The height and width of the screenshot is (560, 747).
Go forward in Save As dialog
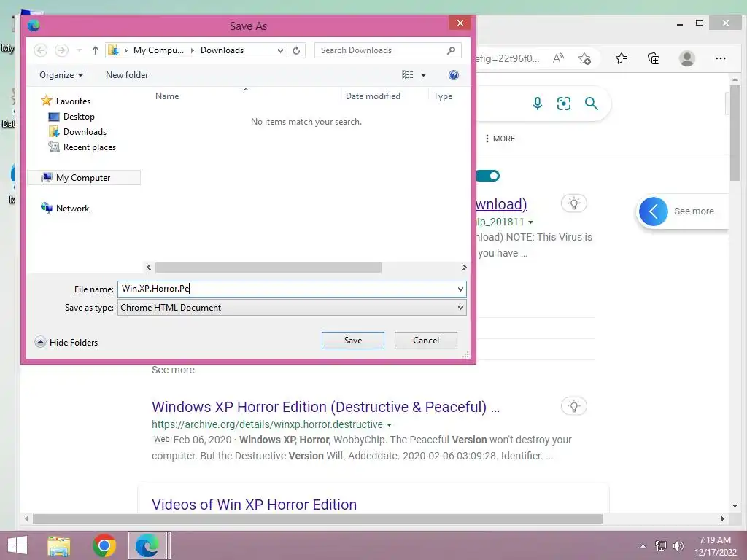61,50
